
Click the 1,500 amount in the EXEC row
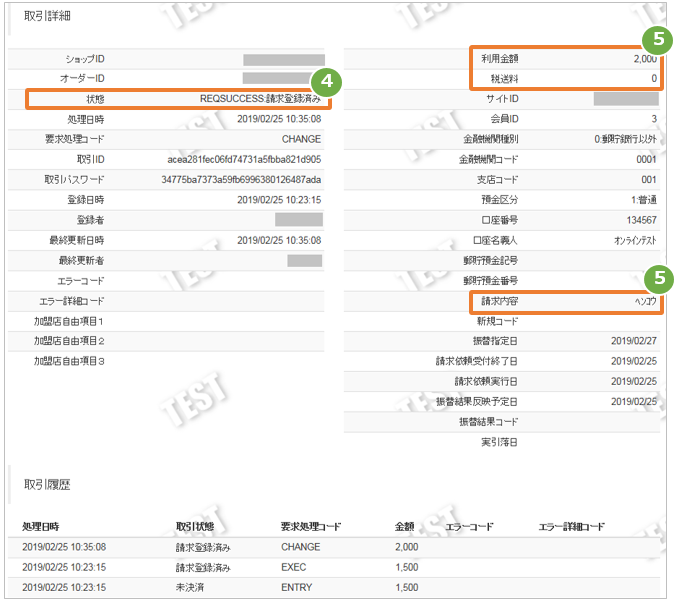pos(407,568)
